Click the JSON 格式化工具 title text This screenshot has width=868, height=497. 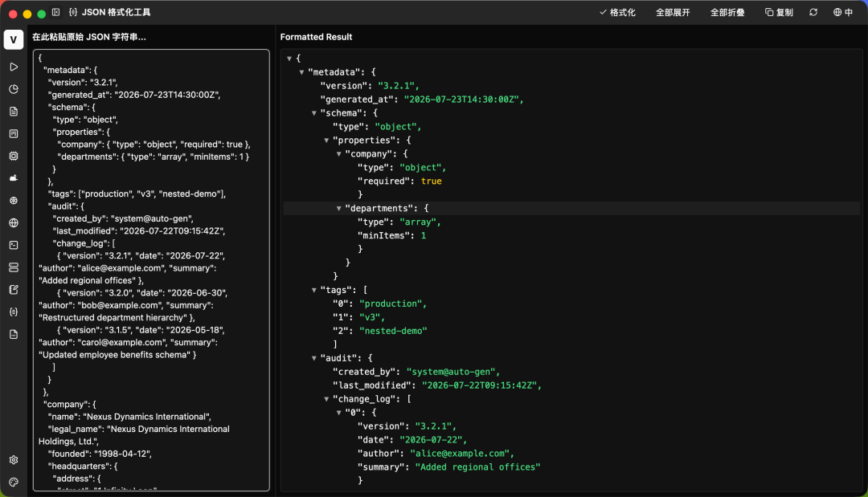click(x=117, y=12)
